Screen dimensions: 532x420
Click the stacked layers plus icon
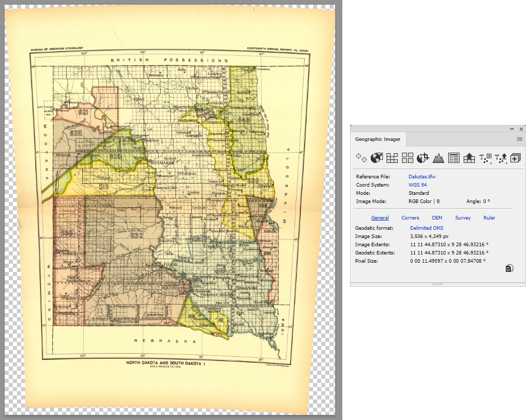(516, 158)
